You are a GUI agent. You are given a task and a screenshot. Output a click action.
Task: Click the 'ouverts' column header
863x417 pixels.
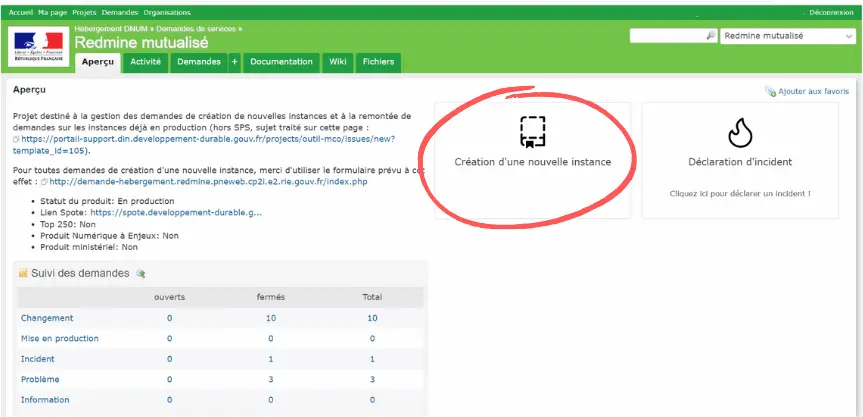click(x=170, y=297)
